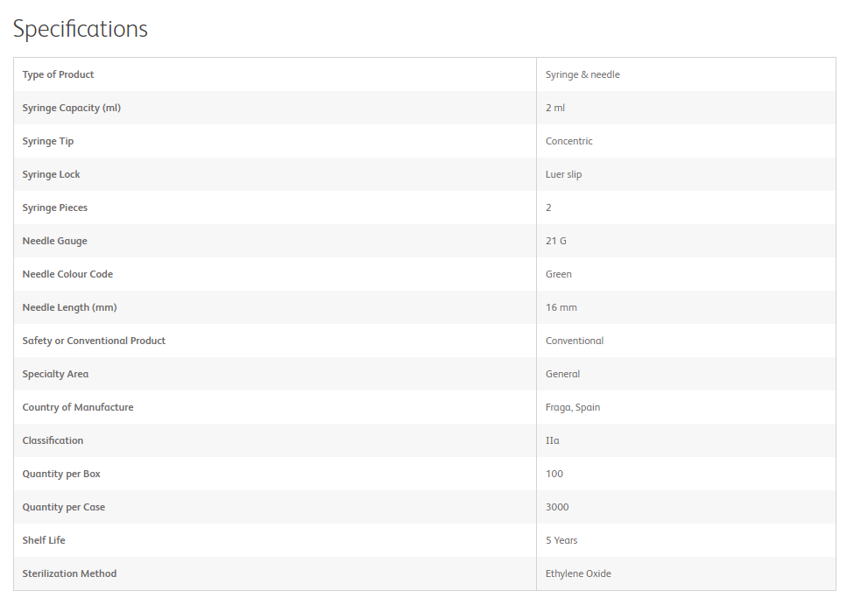Select the Syringe Tip label
868x598 pixels.
coord(47,141)
